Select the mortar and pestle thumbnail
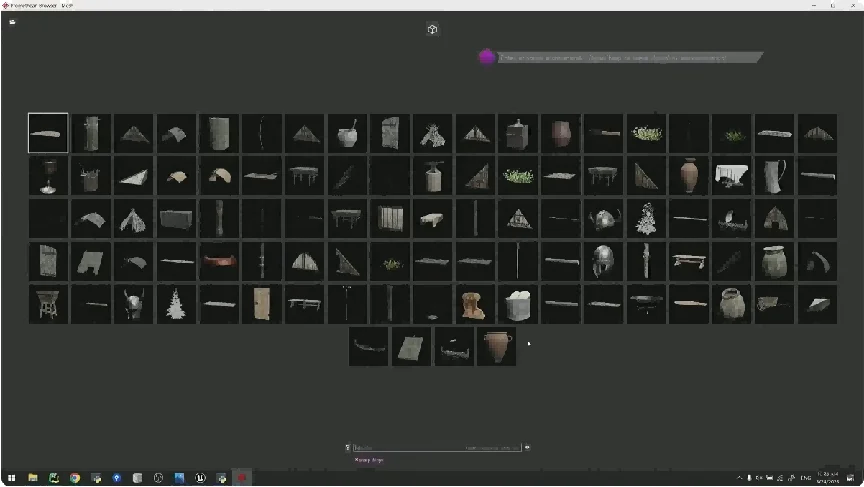 click(x=347, y=133)
